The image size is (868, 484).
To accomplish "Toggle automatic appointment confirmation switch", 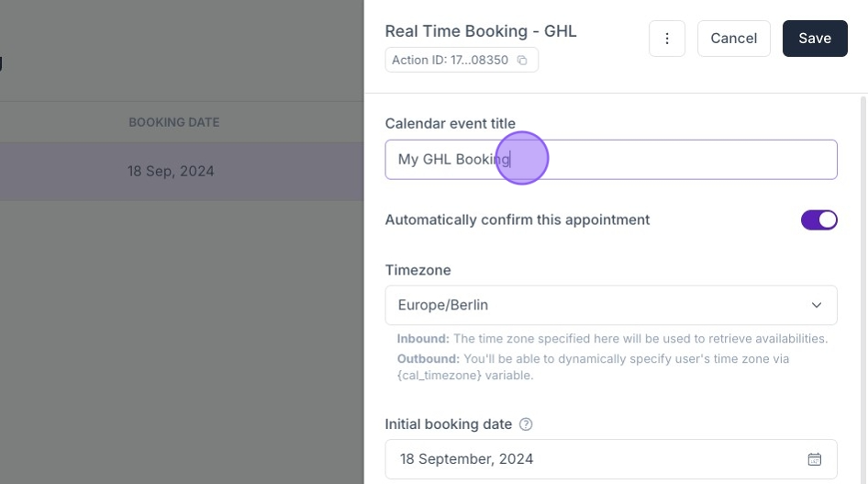I will point(818,219).
